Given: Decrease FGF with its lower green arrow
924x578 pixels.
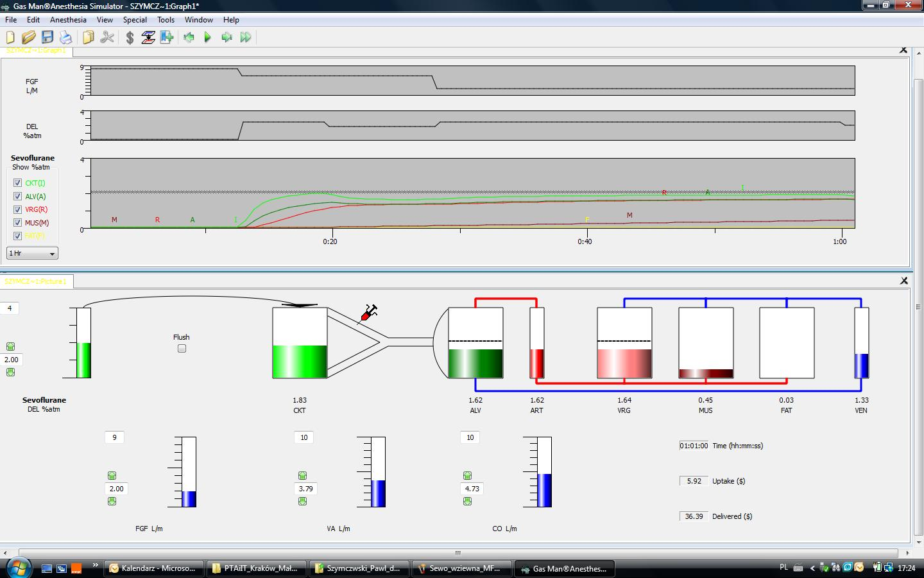Looking at the screenshot, I should pos(112,502).
